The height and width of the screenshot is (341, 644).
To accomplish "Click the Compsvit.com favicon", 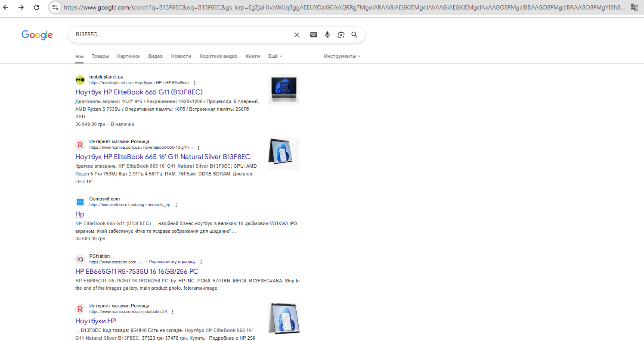I will [80, 202].
